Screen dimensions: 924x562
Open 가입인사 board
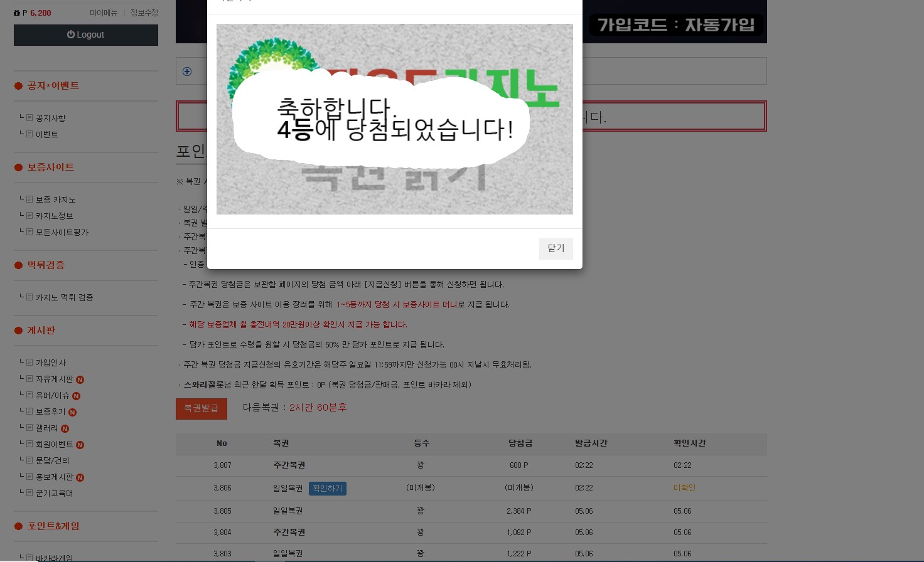(x=51, y=363)
